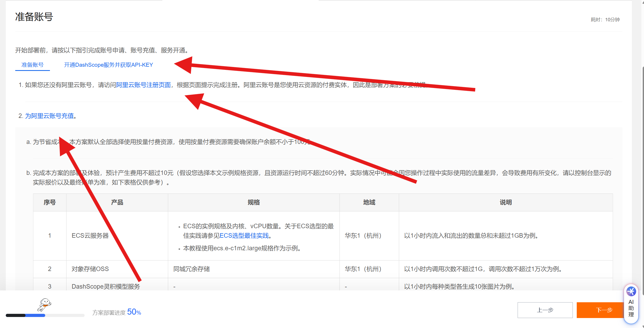Viewport: 644px width, 328px height.
Task: Click the page vertical scrollbar thumb
Action: 643,181
